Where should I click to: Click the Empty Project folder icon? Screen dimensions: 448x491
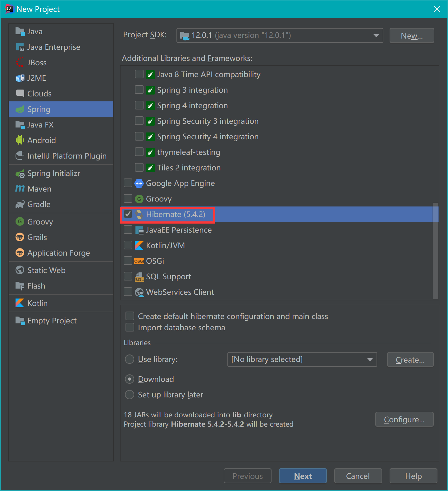pos(20,321)
